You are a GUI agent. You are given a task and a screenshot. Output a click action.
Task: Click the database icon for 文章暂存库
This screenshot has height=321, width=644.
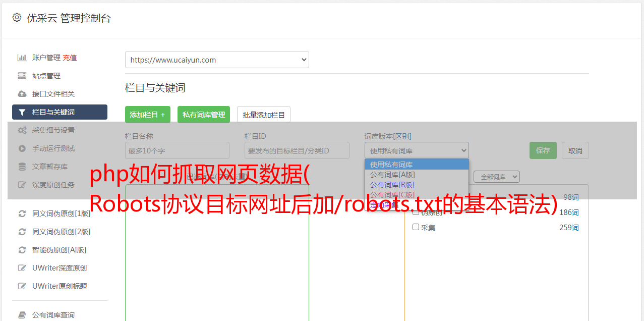pos(22,167)
